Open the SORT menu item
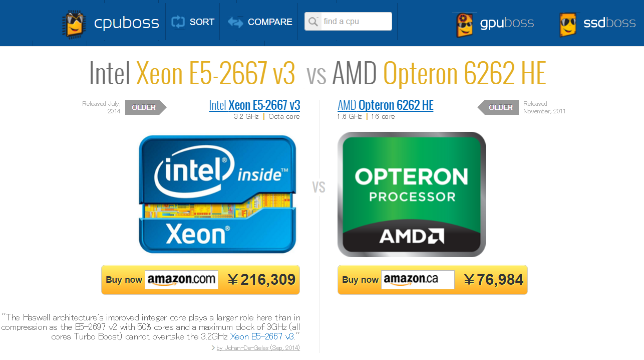The image size is (644, 360). [x=202, y=22]
